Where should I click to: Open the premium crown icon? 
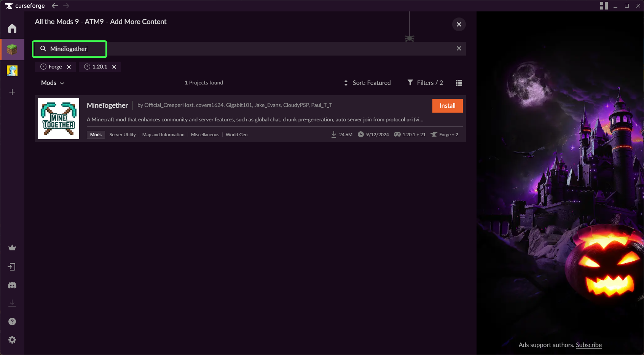[12, 248]
